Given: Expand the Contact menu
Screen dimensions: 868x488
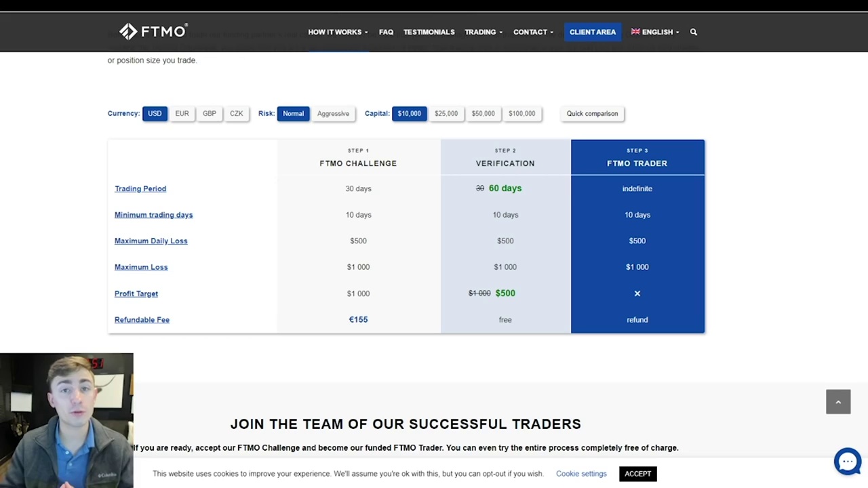Looking at the screenshot, I should click(533, 32).
